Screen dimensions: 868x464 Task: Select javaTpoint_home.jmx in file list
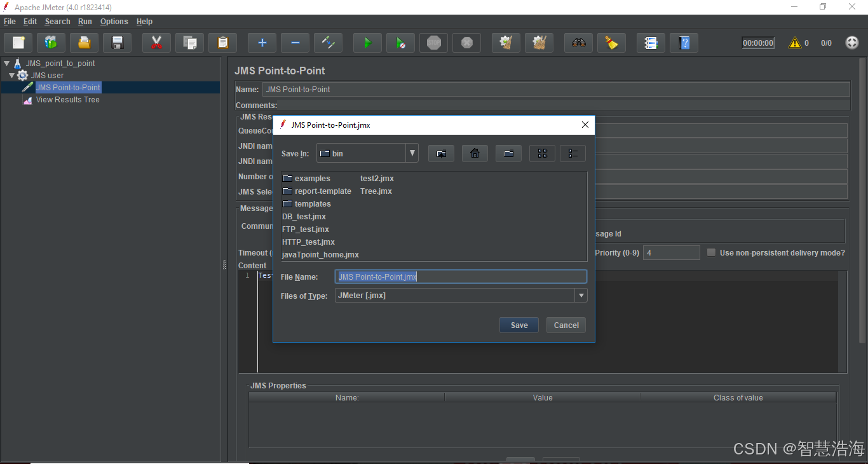(x=320, y=255)
